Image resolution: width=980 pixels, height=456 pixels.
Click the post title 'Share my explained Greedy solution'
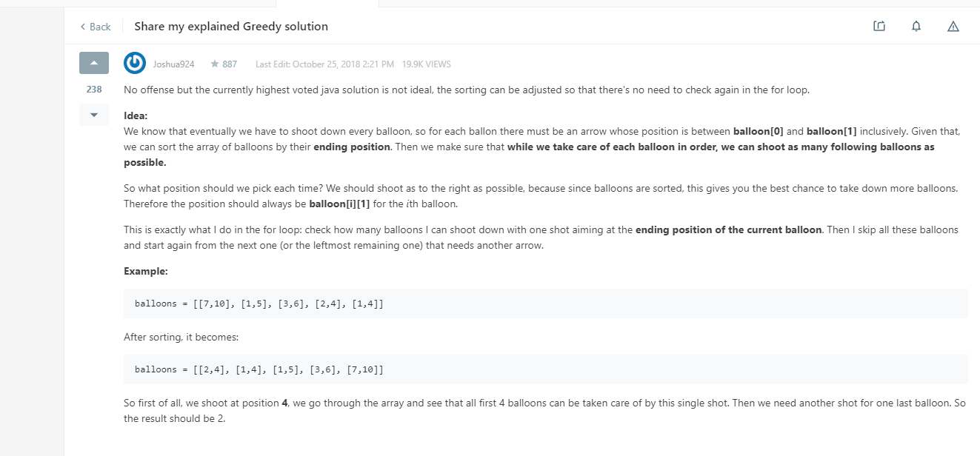(231, 27)
